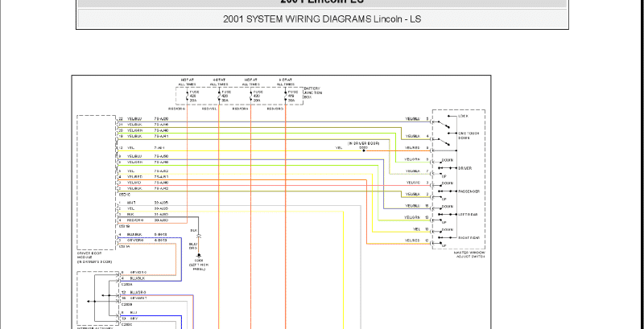Click the RED/YEL wire label under the fuses
Viewport: 644px width, 329px height.
tap(209, 109)
